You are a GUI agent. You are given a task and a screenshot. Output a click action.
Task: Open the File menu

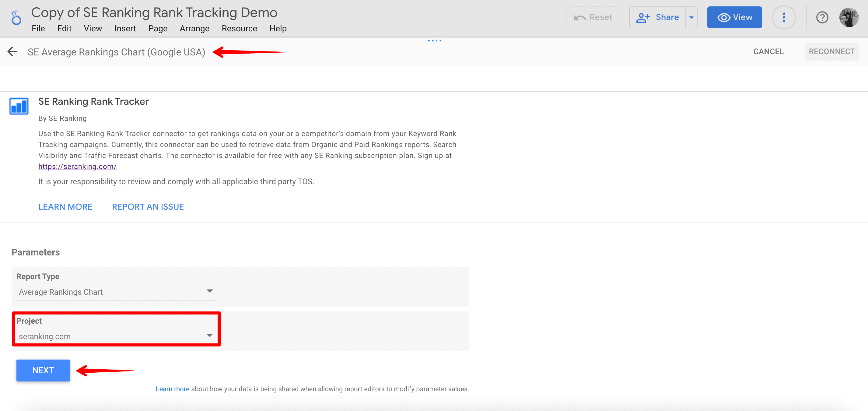(x=38, y=29)
